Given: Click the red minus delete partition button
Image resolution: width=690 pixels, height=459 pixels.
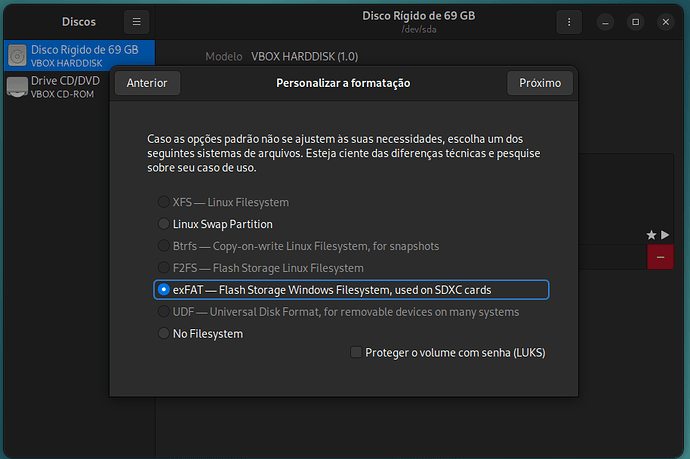Looking at the screenshot, I should pyautogui.click(x=660, y=257).
